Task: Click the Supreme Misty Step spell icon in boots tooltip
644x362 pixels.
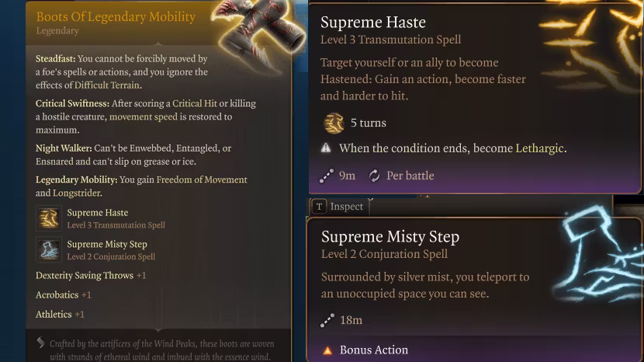Action: [50, 249]
